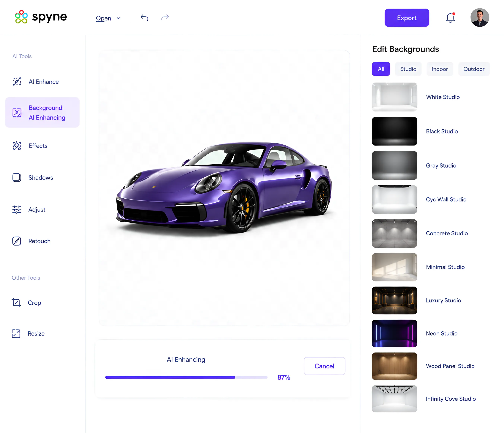
Task: Export the image
Action: point(407,18)
